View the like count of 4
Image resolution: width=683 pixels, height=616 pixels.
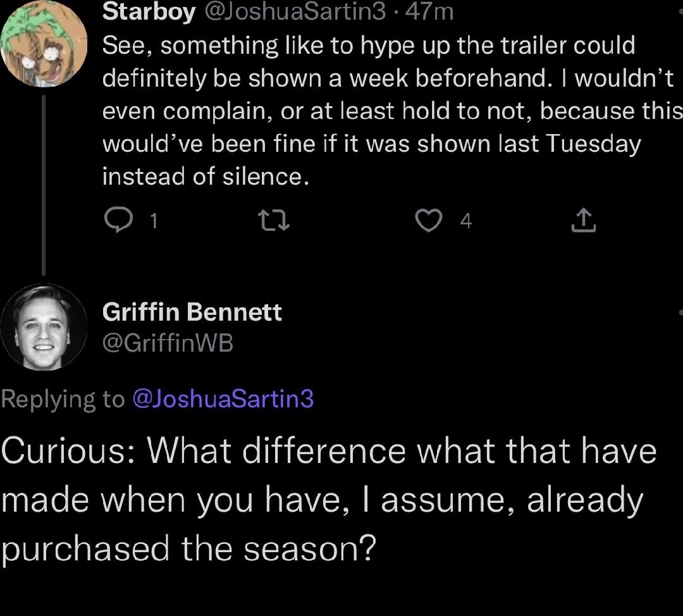pos(466,221)
